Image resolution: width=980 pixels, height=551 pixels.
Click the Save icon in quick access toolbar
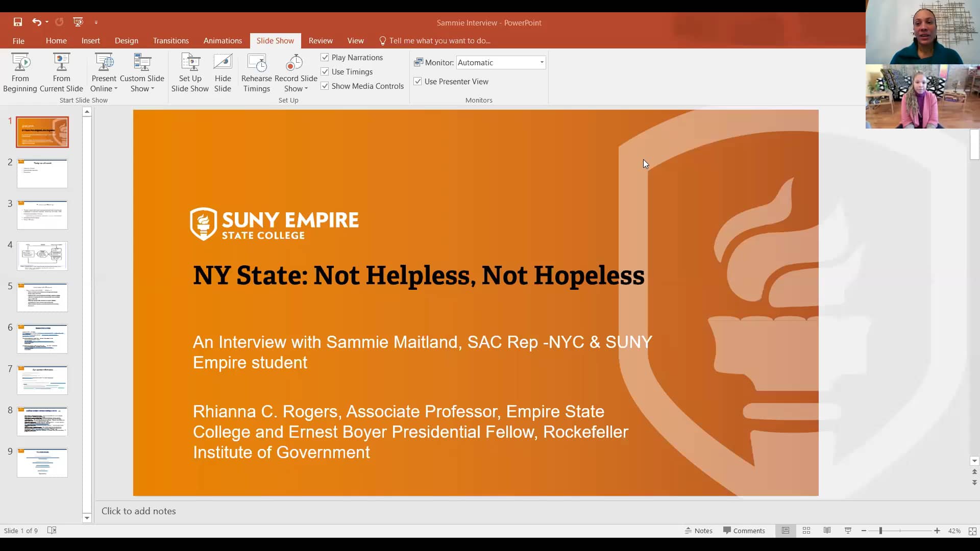tap(18, 22)
